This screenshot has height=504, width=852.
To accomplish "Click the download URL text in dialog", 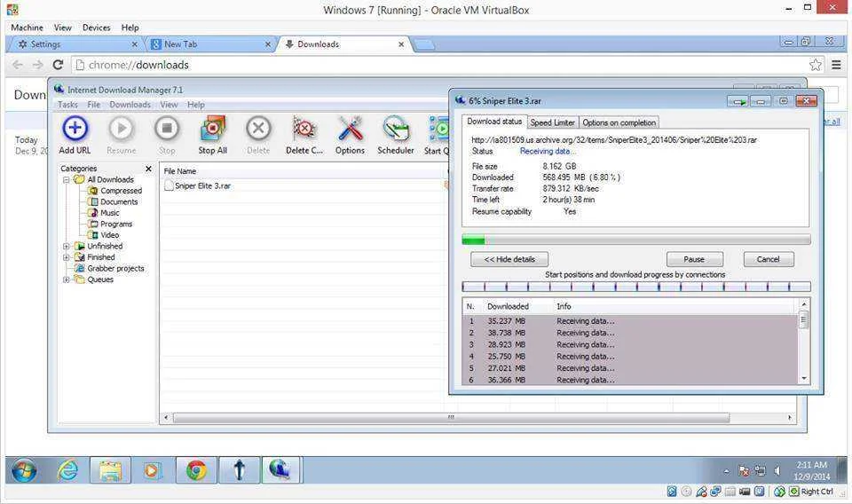I will point(614,140).
